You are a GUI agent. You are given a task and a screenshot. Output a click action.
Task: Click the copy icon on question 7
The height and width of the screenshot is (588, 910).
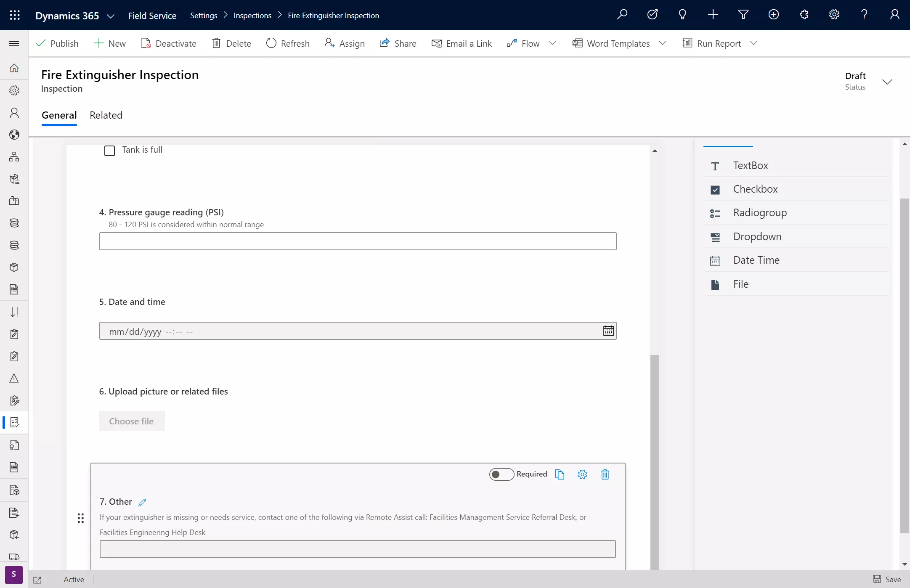pyautogui.click(x=560, y=474)
